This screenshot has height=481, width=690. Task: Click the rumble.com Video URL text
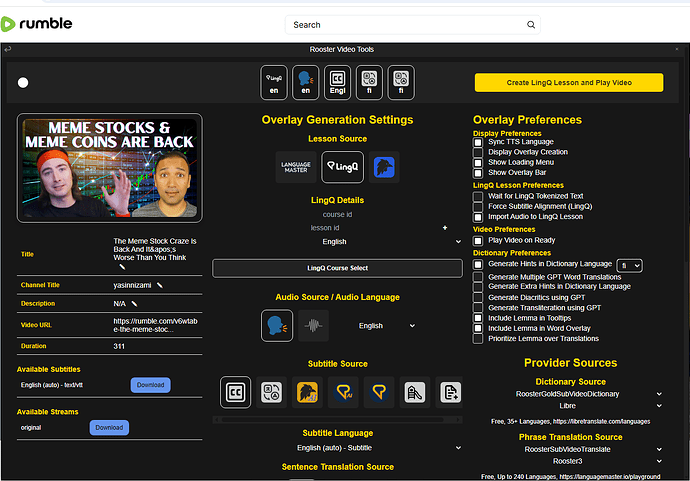pyautogui.click(x=155, y=325)
